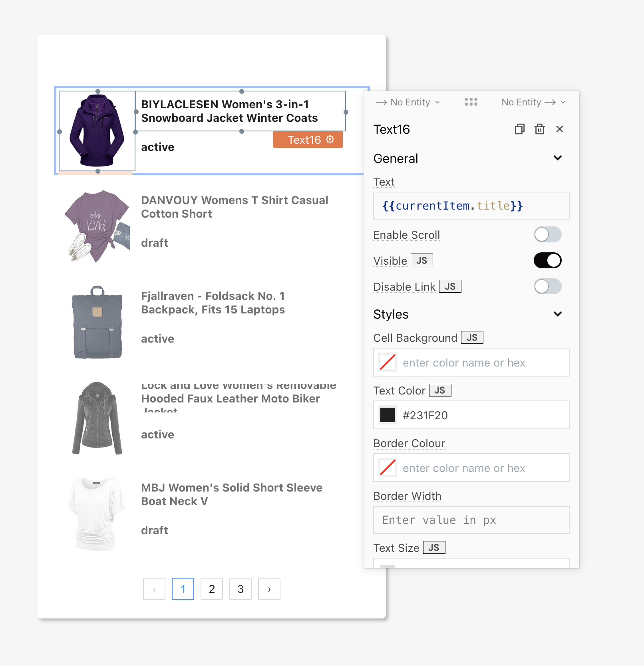Screen dimensions: 644x666
Task: Click the Border Width value field
Action: (x=471, y=520)
